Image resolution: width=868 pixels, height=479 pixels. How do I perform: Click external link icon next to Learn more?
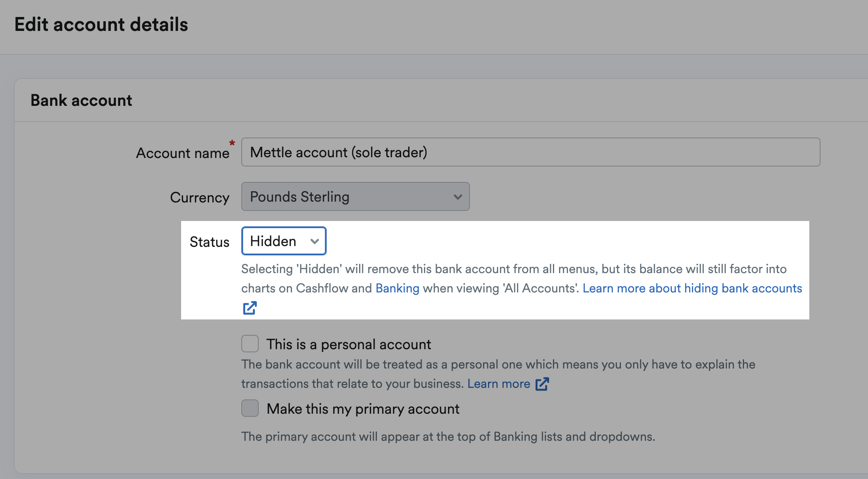(542, 384)
